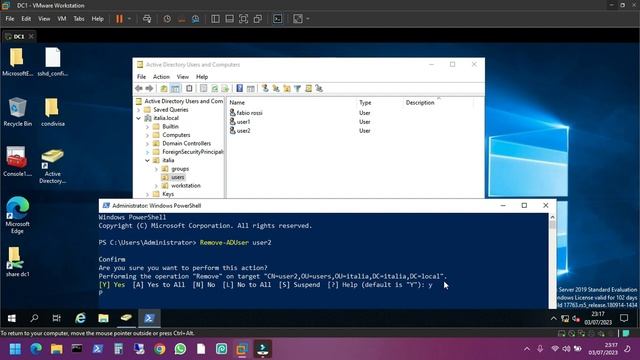Open Microsoft Edge desktop shortcut
Viewport: 640px width, 360px height.
17,215
